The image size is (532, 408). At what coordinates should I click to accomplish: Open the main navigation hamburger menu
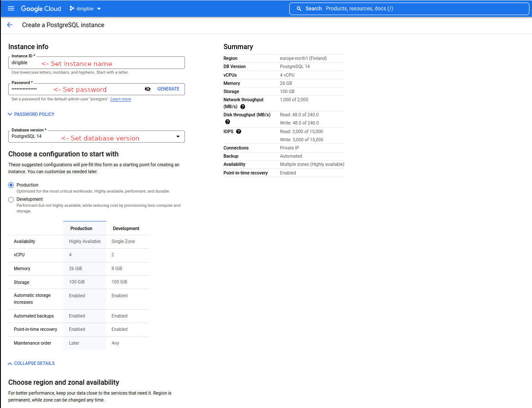(11, 9)
